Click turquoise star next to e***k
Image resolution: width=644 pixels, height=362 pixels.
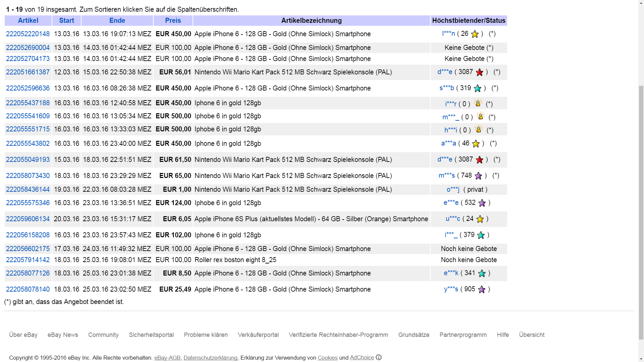pos(482,274)
